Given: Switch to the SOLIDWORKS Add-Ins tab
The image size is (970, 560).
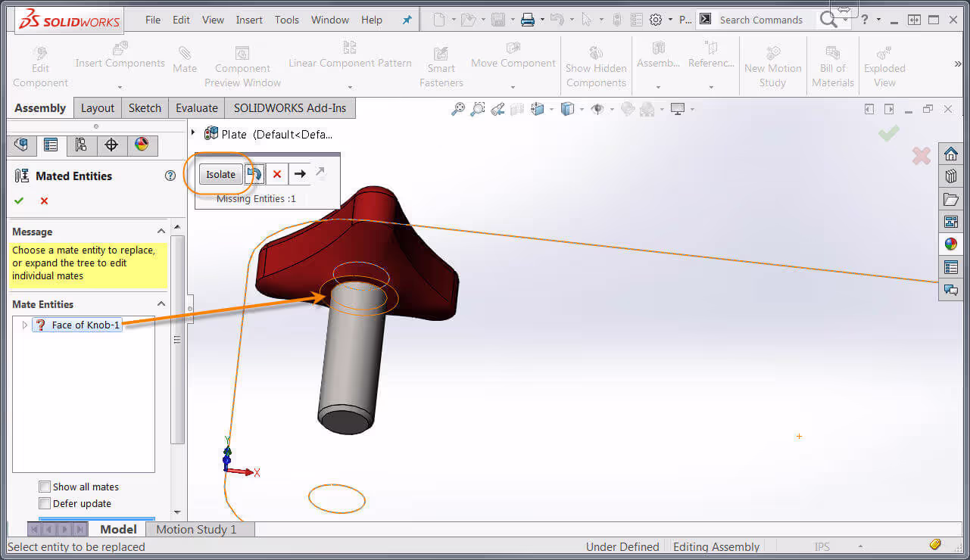Looking at the screenshot, I should (x=290, y=108).
